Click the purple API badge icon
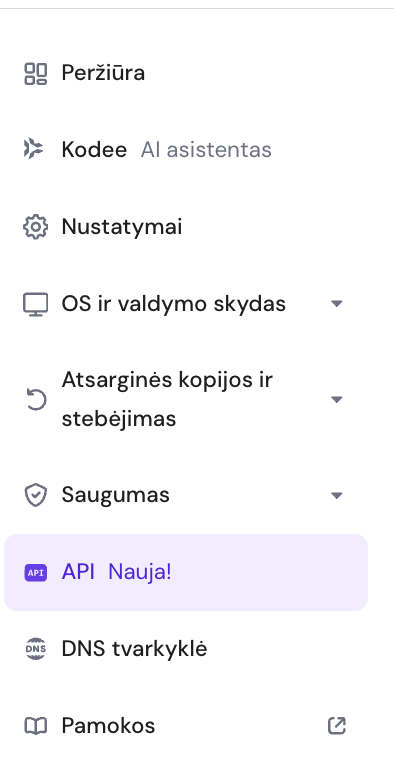This screenshot has height=778, width=394. 36,573
